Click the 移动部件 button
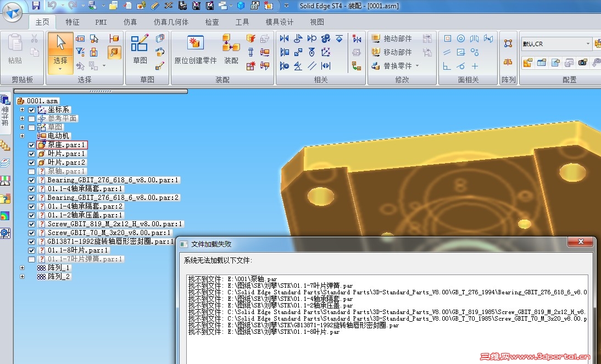Image resolution: width=601 pixels, height=364 pixels. (392, 52)
